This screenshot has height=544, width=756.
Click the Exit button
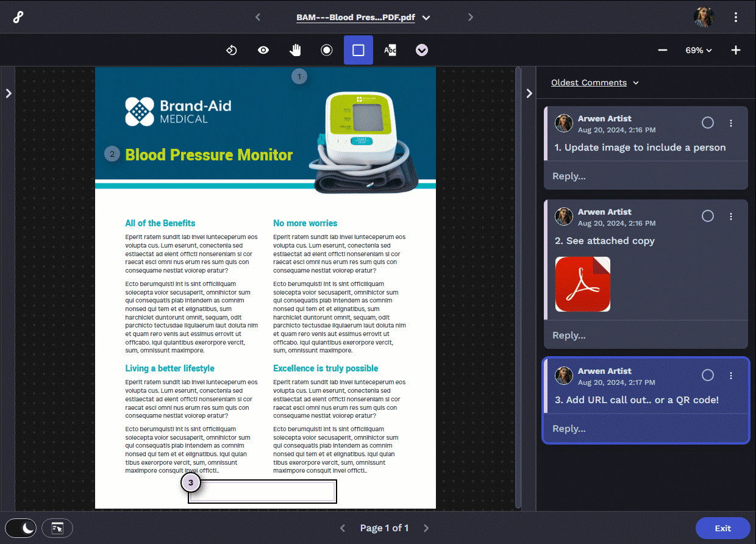pos(723,528)
